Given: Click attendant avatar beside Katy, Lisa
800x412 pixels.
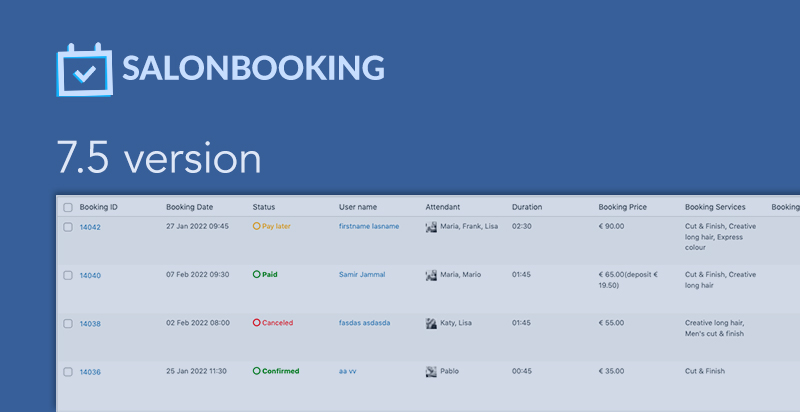Looking at the screenshot, I should click(431, 323).
